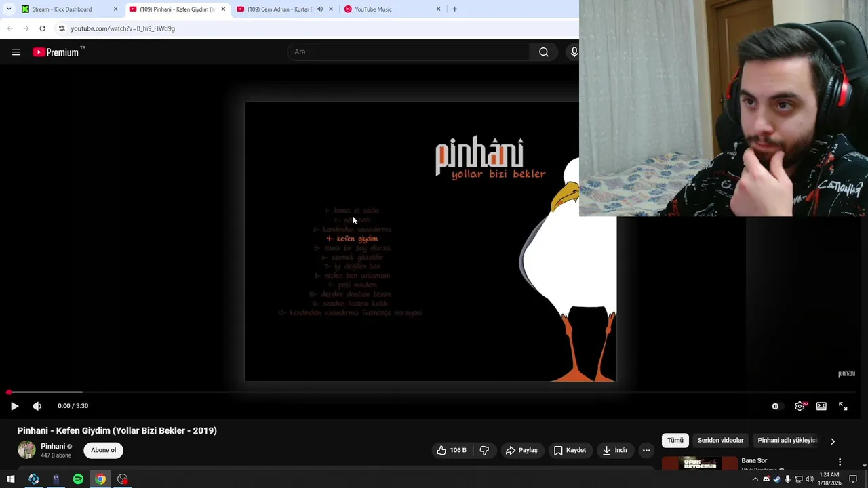Toggle the autoplay switch in player
The image size is (868, 488).
pyautogui.click(x=776, y=406)
